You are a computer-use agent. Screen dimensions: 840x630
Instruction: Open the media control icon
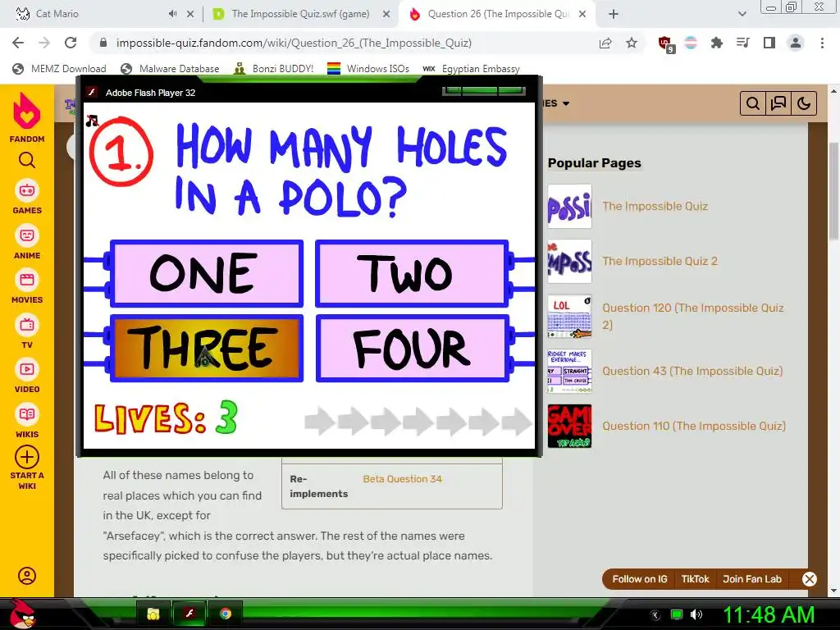[x=743, y=43]
